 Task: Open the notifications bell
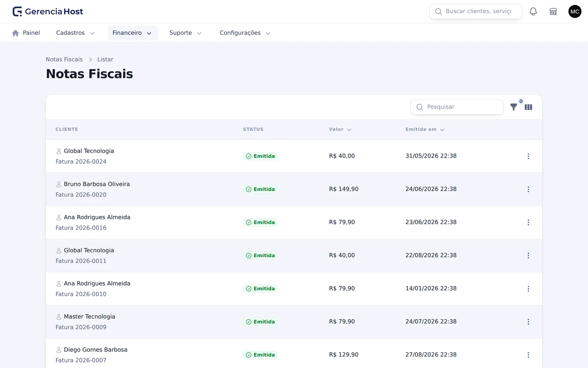pos(533,11)
